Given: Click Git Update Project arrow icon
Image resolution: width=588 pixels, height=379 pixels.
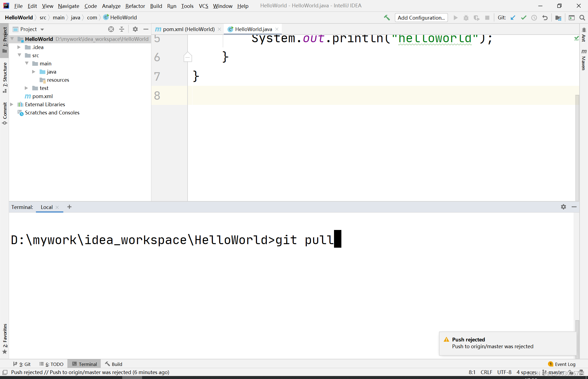Looking at the screenshot, I should [513, 18].
